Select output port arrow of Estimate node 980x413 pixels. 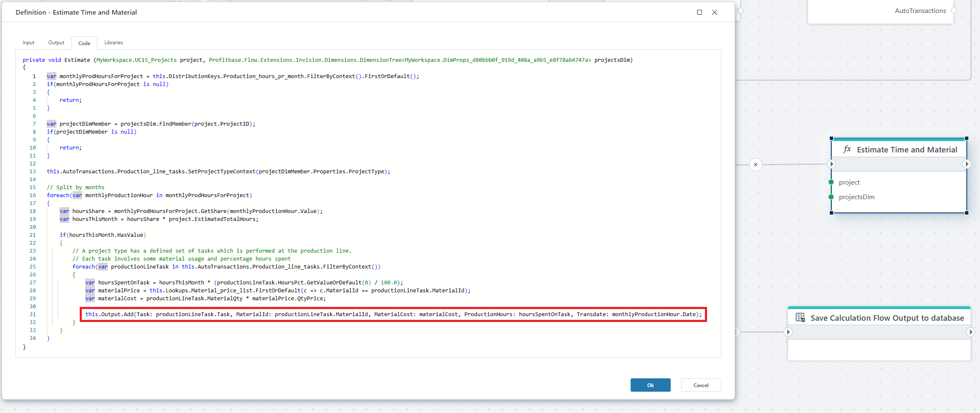tap(967, 164)
